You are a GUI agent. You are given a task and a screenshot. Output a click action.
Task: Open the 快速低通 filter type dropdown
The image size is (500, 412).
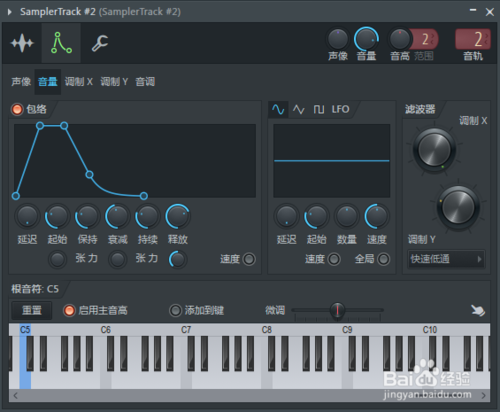(x=446, y=259)
